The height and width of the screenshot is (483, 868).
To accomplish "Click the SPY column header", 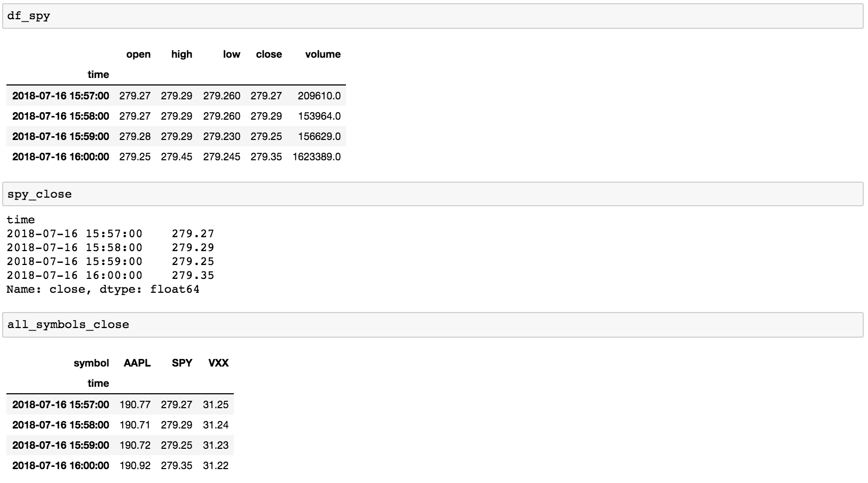I will 182,363.
